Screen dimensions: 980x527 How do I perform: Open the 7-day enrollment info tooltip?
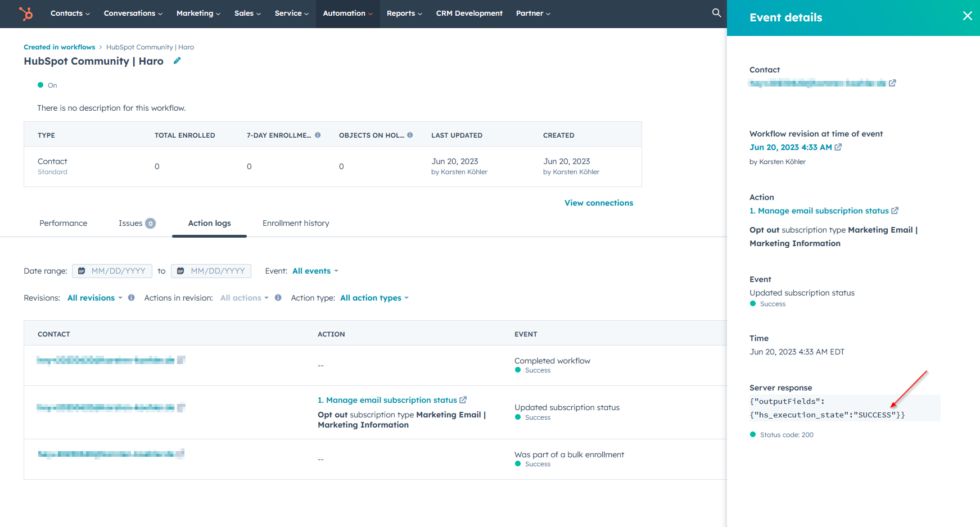point(318,135)
